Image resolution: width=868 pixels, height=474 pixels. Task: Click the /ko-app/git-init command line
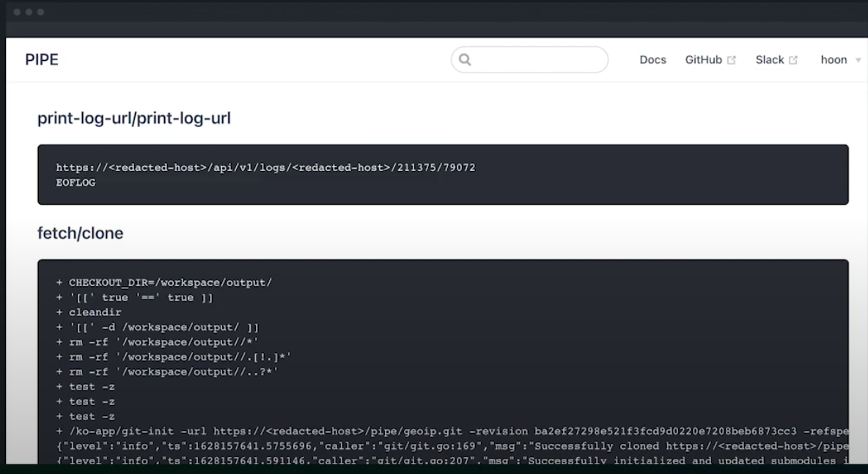(x=452, y=431)
